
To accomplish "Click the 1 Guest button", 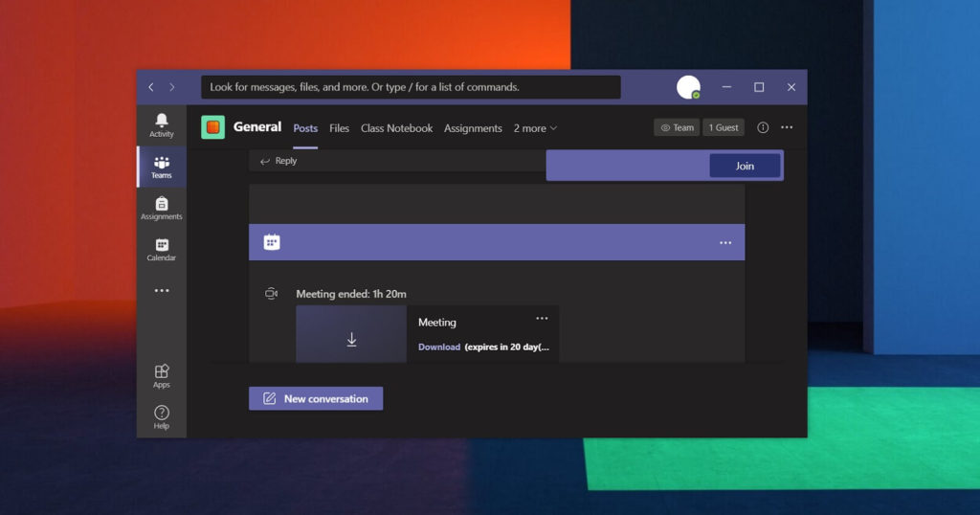I will click(724, 127).
